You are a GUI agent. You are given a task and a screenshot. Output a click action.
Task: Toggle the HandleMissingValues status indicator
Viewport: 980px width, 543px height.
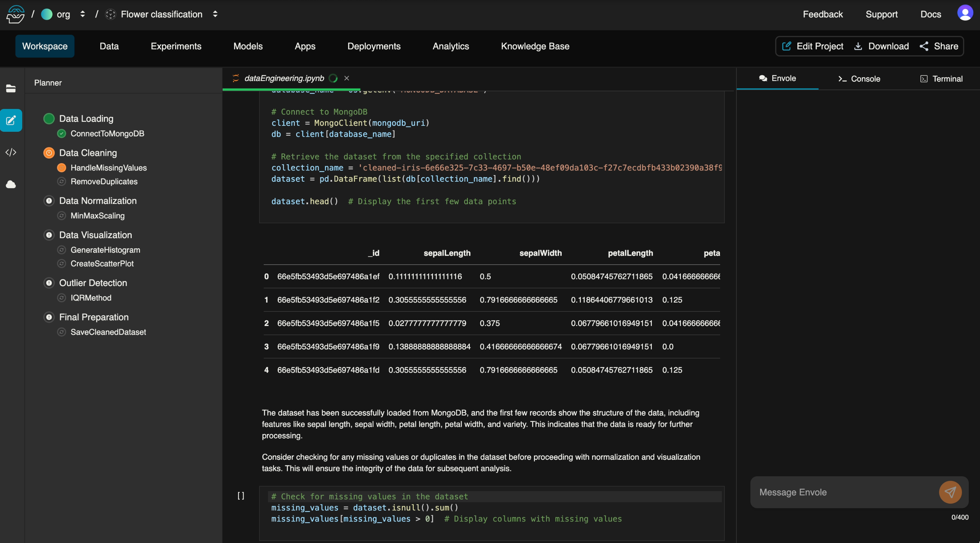62,168
